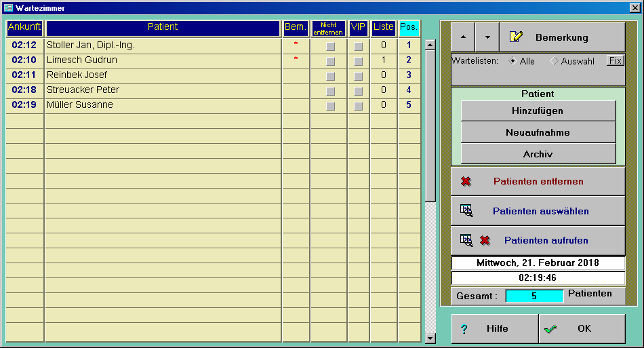The width and height of the screenshot is (644, 348).
Task: Open the patient Archiv
Action: (538, 154)
